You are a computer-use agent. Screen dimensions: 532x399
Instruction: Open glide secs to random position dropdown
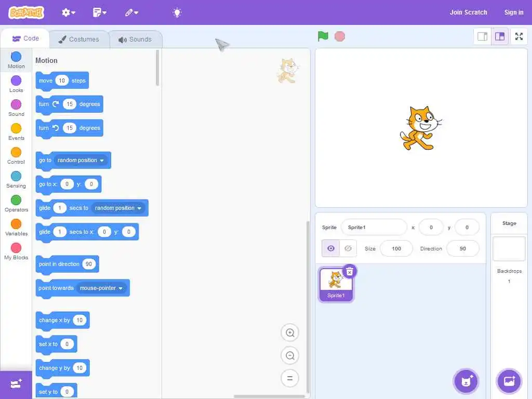pyautogui.click(x=118, y=208)
